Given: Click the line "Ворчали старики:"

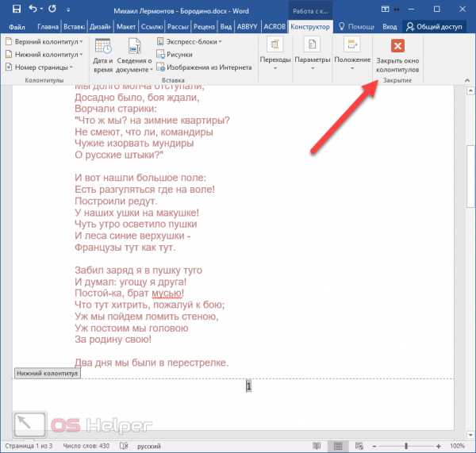Looking at the screenshot, I should coord(116,109).
